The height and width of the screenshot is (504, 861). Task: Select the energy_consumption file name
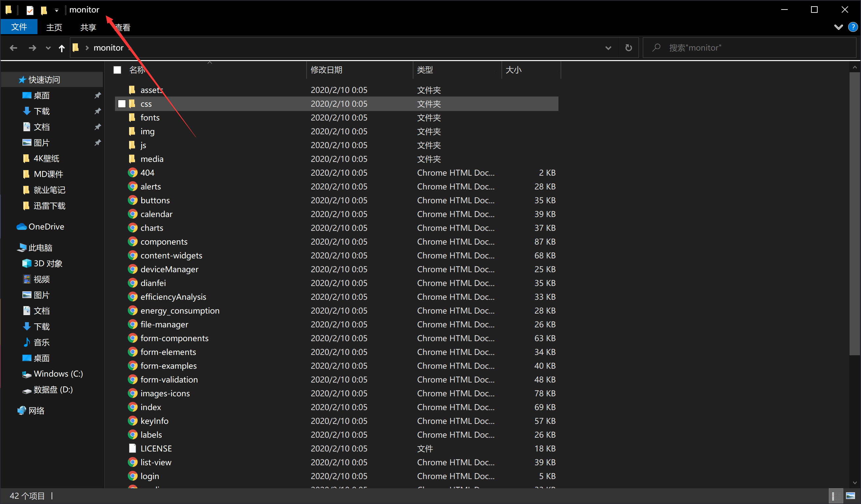pyautogui.click(x=180, y=311)
